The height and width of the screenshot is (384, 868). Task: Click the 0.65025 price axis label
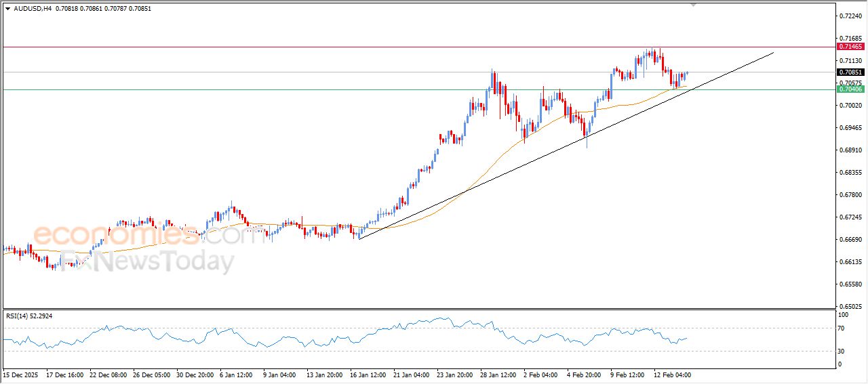tap(850, 306)
